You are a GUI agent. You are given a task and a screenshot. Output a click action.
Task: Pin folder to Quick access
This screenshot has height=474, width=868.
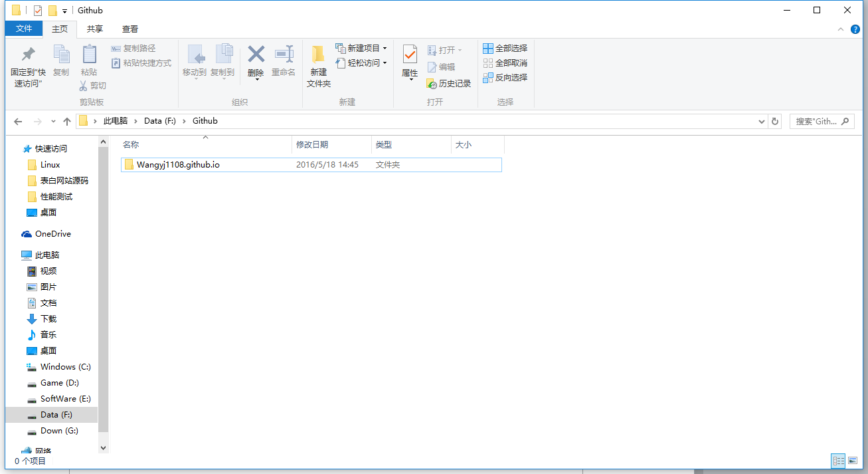[28, 66]
